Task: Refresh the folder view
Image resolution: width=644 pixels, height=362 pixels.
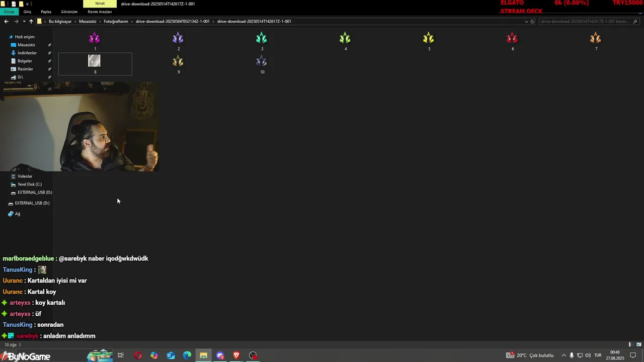Action: pyautogui.click(x=532, y=22)
